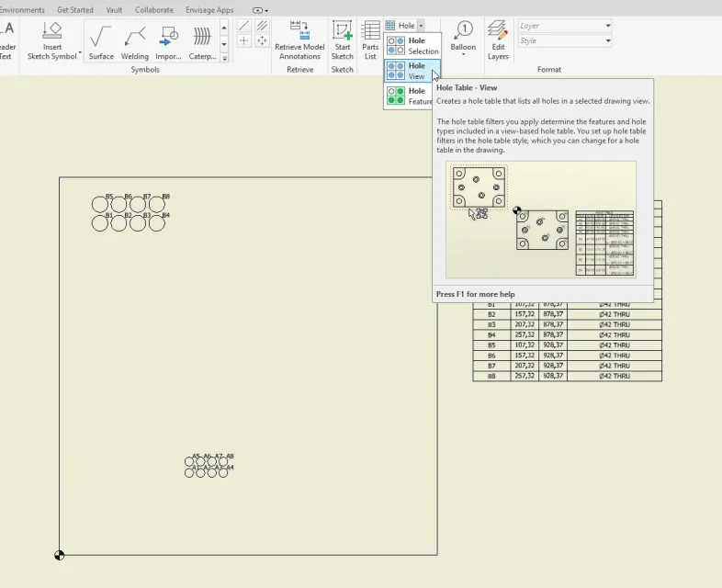Click table cell B4 in hole table
Viewport: 722px width, 588px height.
(x=491, y=334)
